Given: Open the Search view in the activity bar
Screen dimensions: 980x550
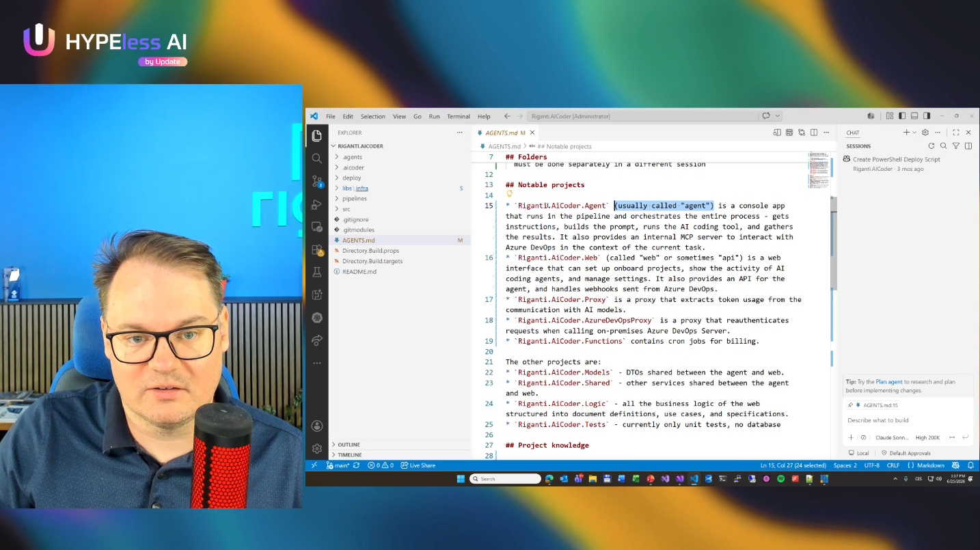Looking at the screenshot, I should point(316,158).
